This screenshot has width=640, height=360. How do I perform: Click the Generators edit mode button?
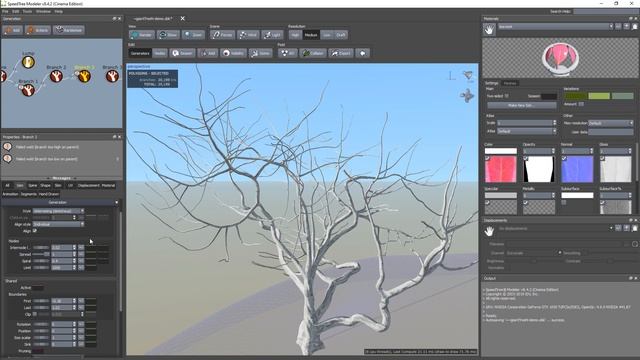pyautogui.click(x=140, y=53)
